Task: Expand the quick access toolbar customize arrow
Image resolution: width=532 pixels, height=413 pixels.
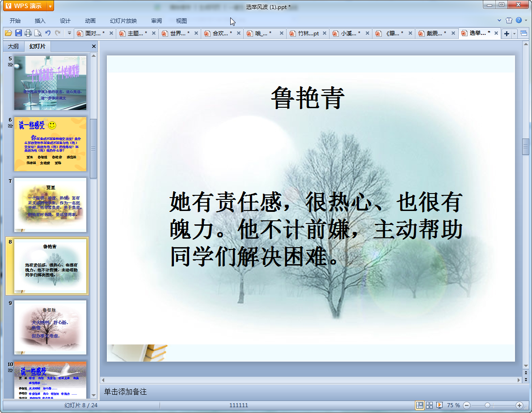Action: click(x=69, y=33)
